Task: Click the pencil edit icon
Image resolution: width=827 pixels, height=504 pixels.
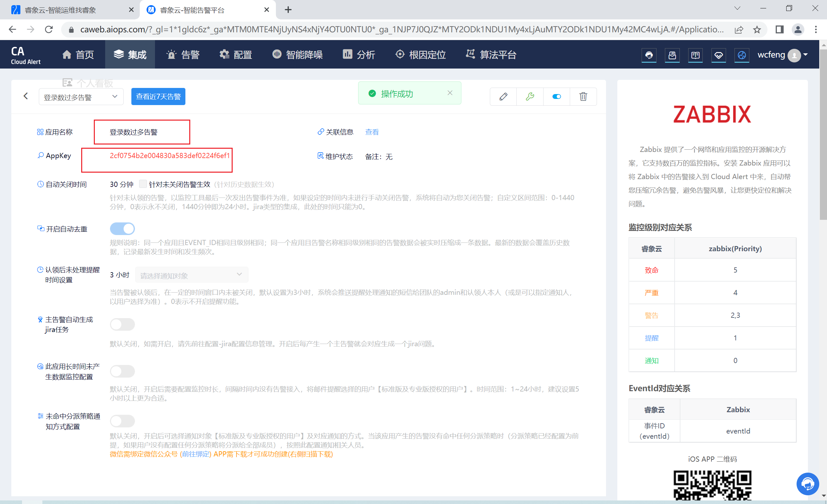Action: [x=503, y=97]
